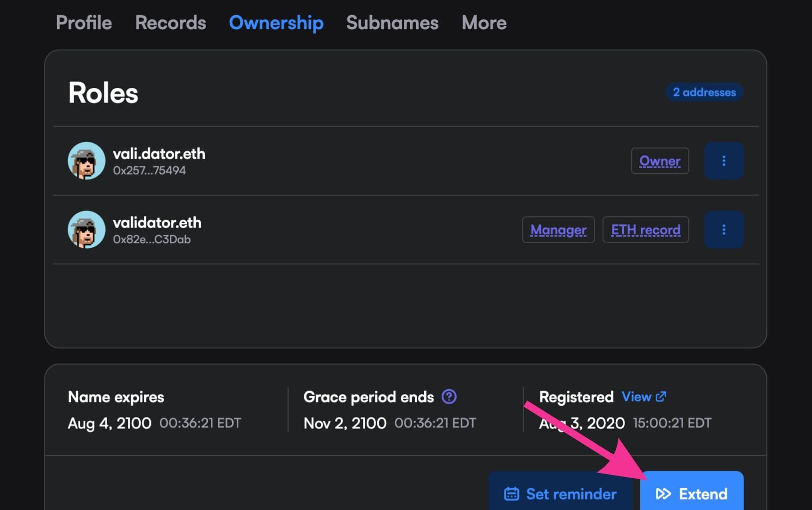Viewport: 812px width, 510px height.
Task: Click the Grace period help question icon
Action: [x=449, y=397]
